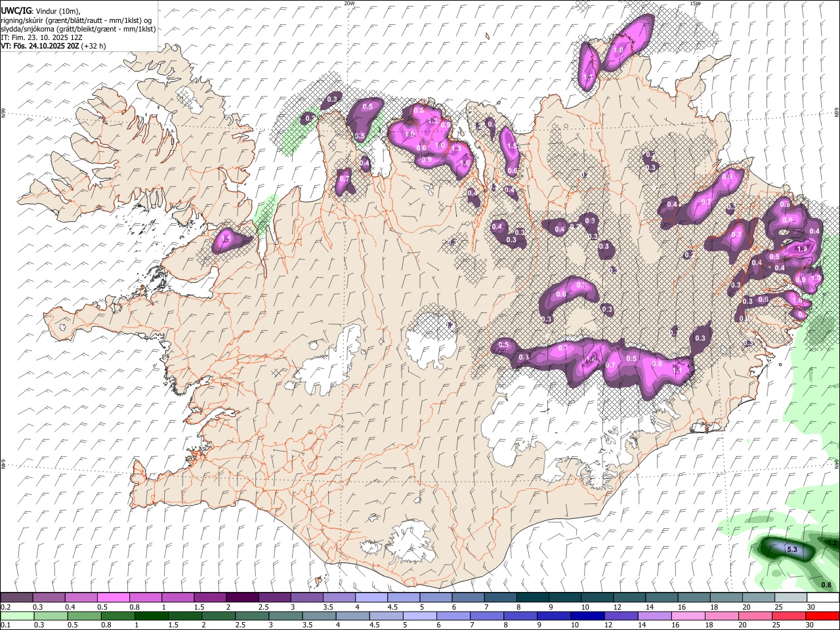Viewport: 840px width, 630px height.
Task: Click the 'rigning/skúrir' legend description line
Action: (76, 20)
